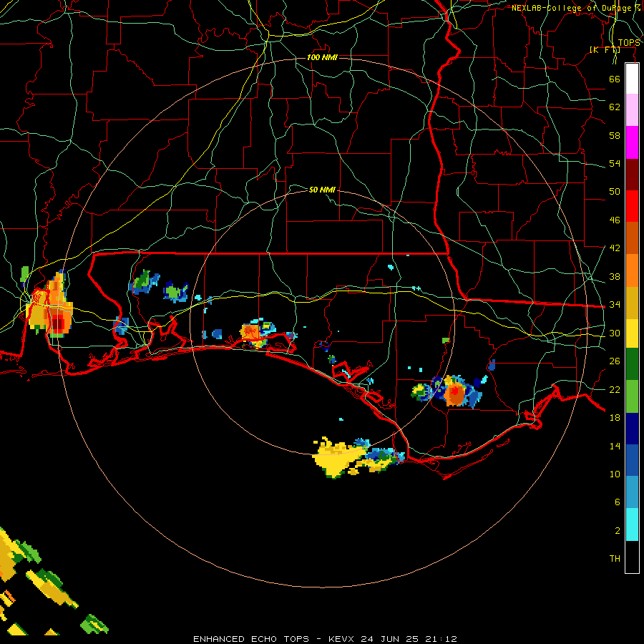Viewport: 644px width, 644px height.
Task: Click the '18' legend value
Action: coord(615,418)
